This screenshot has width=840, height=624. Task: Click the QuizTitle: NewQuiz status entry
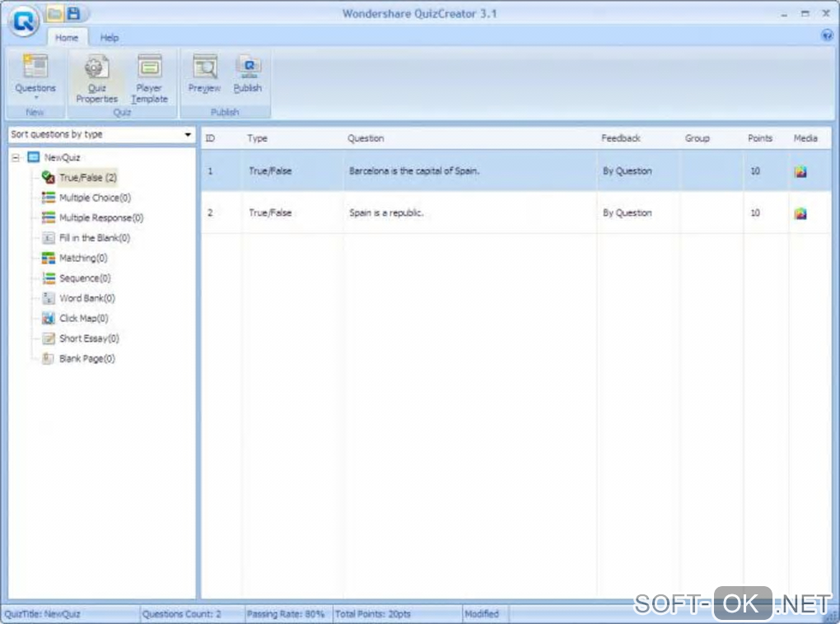(42, 614)
